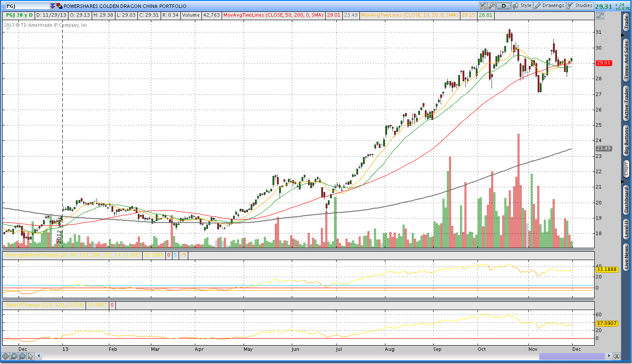
Task: Click the PGJ 20 y D label
Action: click(19, 15)
